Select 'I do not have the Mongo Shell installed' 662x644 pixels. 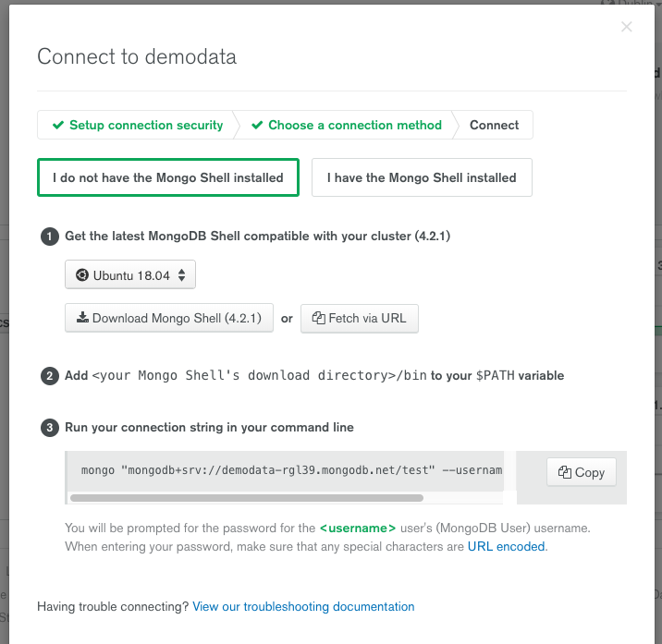click(x=167, y=177)
